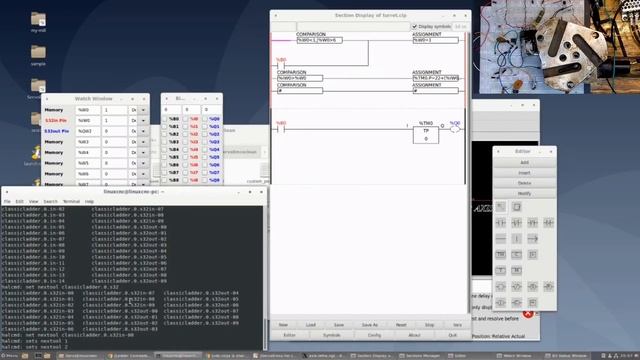Viewport: 640px width, 360px height.
Task: Select the call coil element
Action: click(x=516, y=302)
